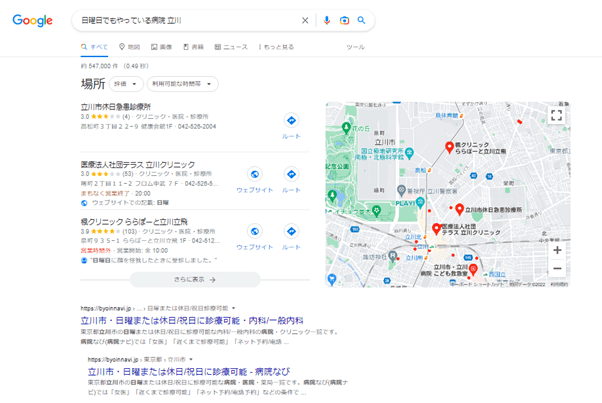Click map pin for テラス 立川クリニック
The image size is (602, 403).
[436, 229]
